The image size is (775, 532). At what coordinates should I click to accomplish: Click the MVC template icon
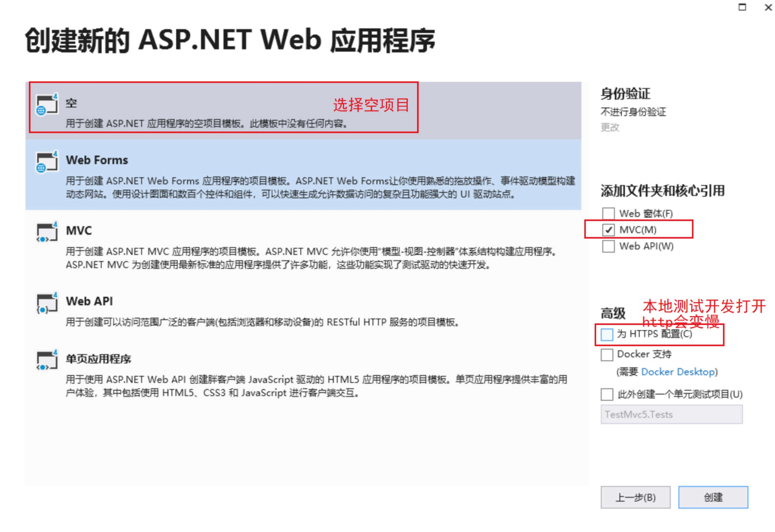click(x=47, y=232)
